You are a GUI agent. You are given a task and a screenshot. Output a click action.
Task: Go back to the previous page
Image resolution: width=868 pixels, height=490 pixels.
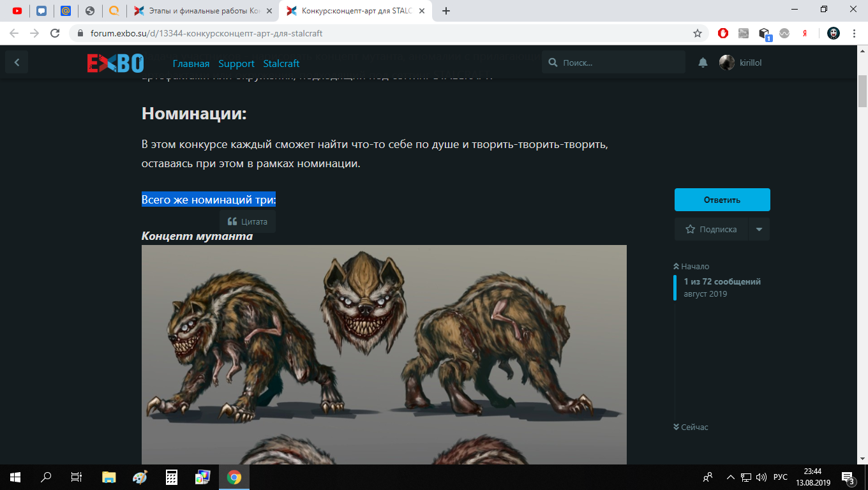pos(14,33)
